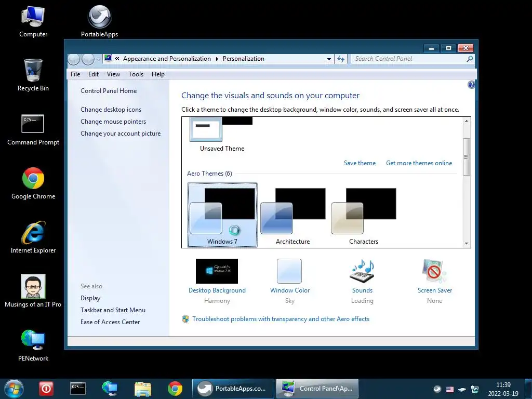This screenshot has height=399, width=532.
Task: Open the Sounds settings icon
Action: click(362, 271)
